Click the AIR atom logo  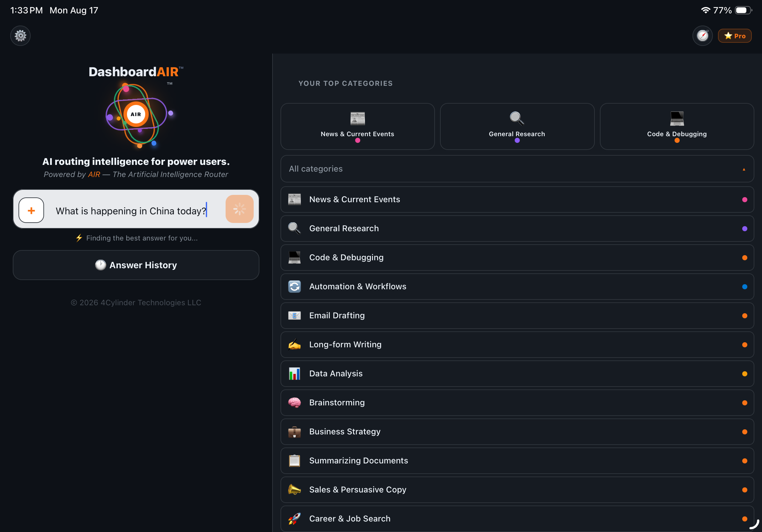click(x=136, y=115)
